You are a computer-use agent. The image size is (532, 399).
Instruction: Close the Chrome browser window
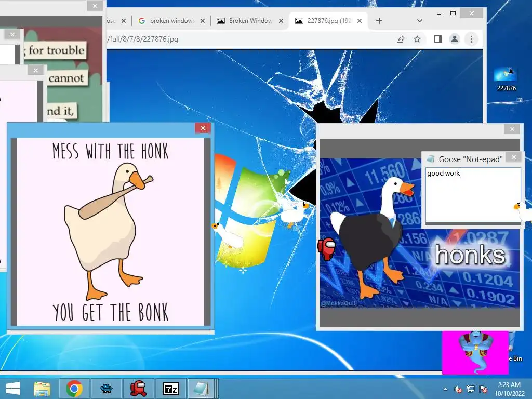pos(472,13)
